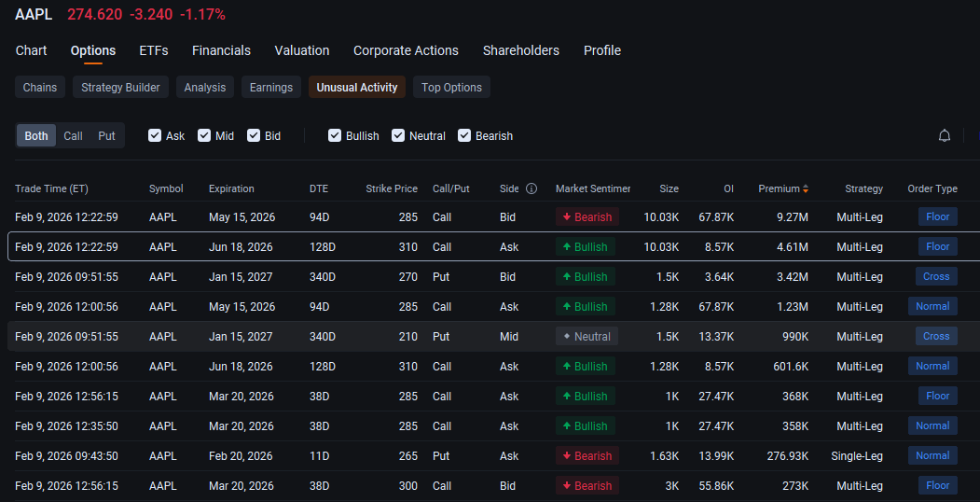Toggle the Neutral sentiment checkbox
The image size is (980, 502).
[x=397, y=135]
